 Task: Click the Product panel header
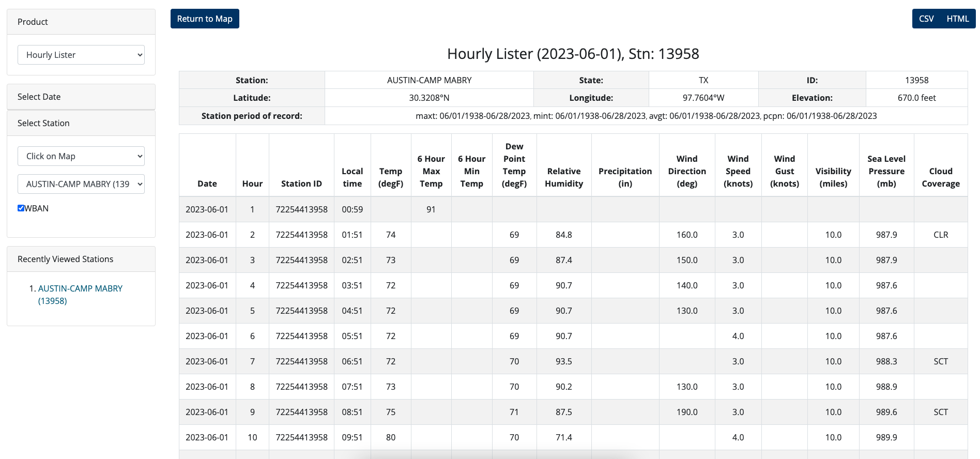[81, 22]
